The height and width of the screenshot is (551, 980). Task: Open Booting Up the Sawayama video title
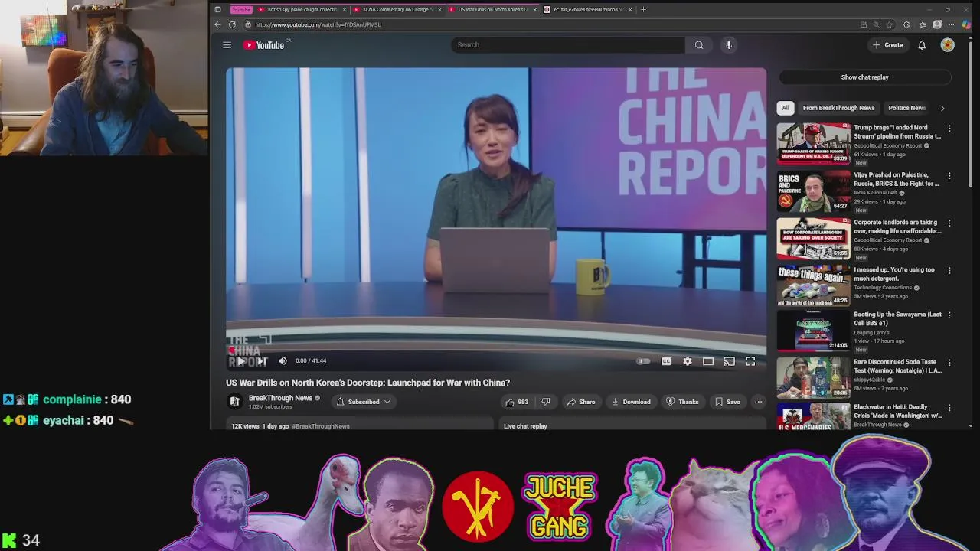click(x=897, y=318)
